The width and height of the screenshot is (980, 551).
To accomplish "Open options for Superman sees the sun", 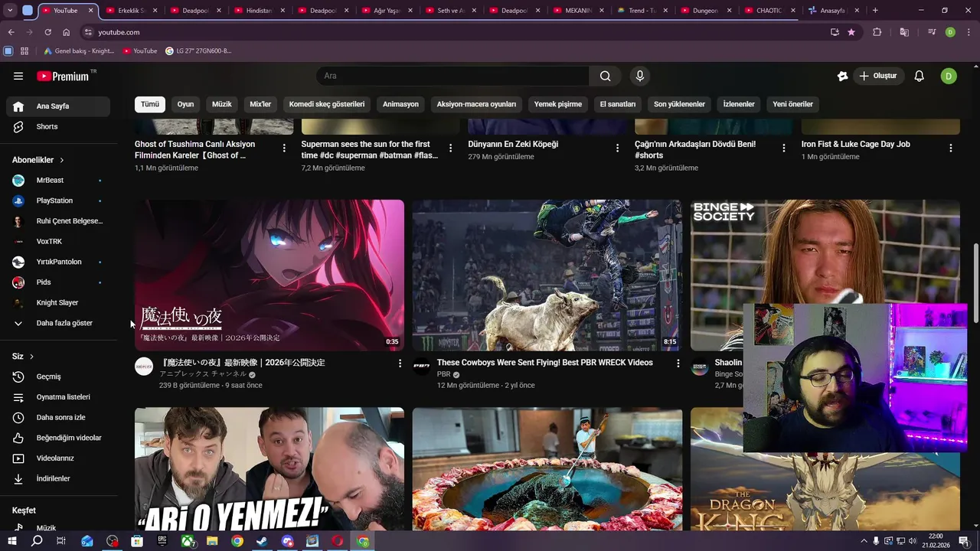I will coord(450,148).
